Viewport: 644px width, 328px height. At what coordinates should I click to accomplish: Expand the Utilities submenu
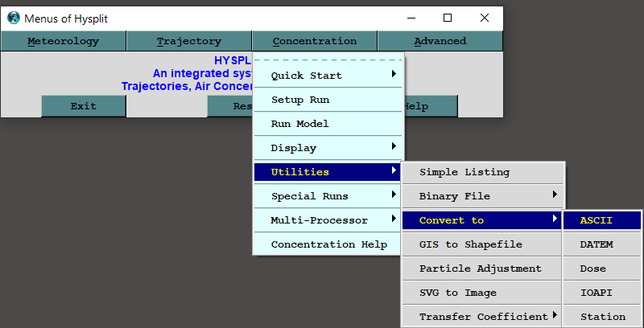click(x=328, y=172)
